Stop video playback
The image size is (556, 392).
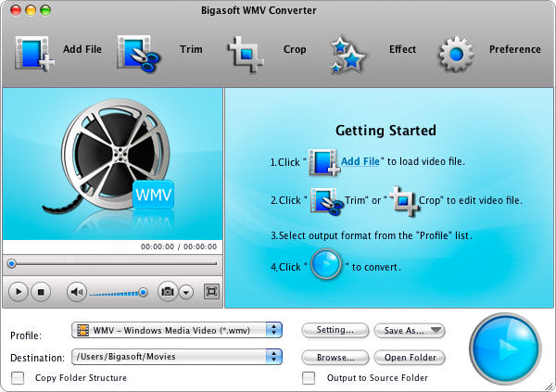point(41,292)
